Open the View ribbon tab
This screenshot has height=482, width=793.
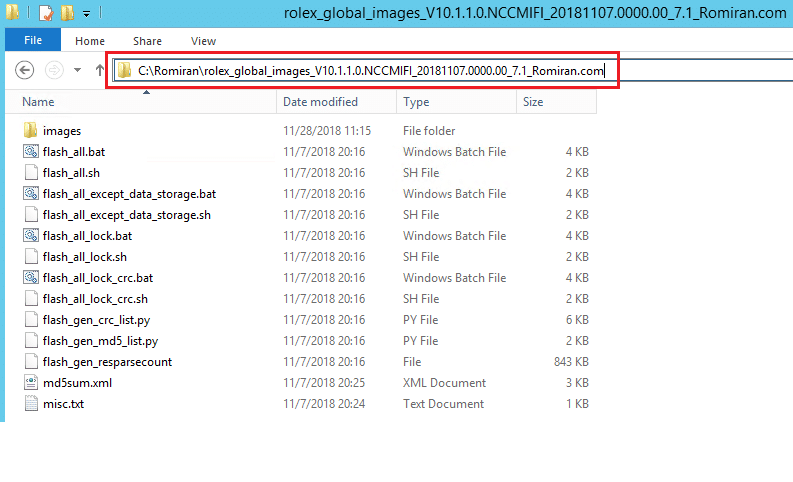[x=203, y=41]
